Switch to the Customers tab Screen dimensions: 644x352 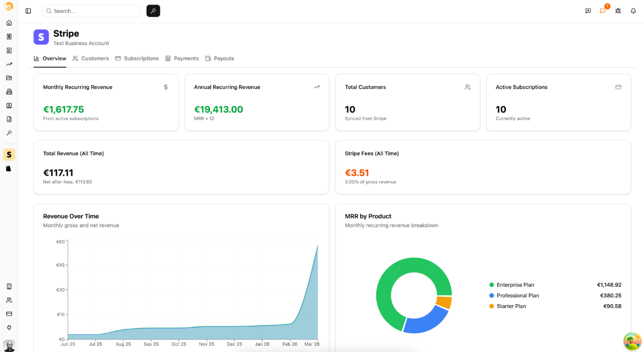91,59
